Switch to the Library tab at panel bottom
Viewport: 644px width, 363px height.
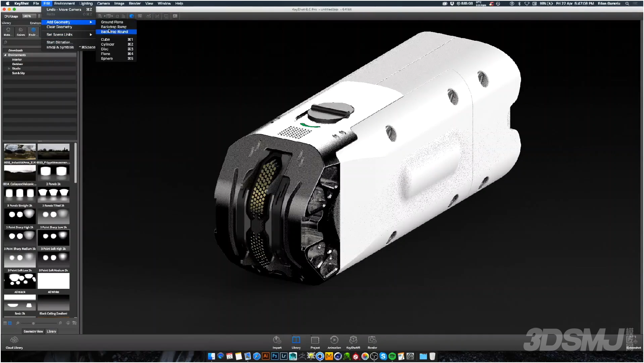pos(51,331)
